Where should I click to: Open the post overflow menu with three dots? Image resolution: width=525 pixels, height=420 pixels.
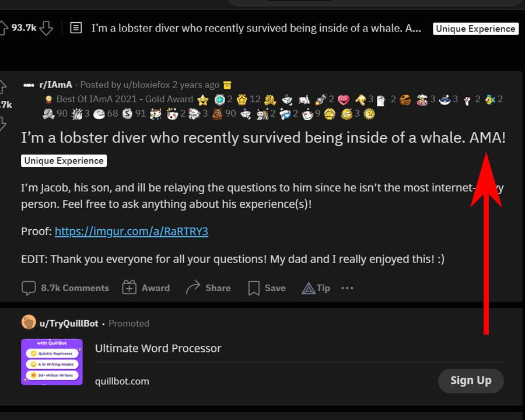[347, 288]
